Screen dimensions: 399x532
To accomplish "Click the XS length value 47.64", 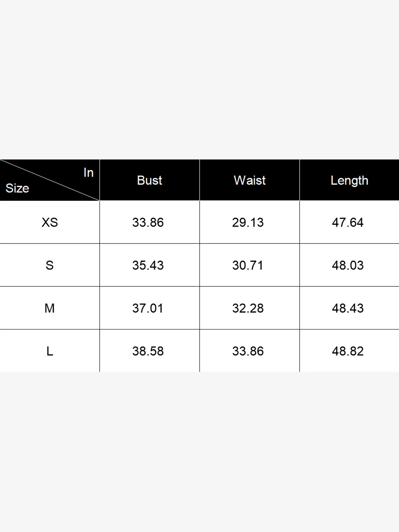I will click(348, 222).
